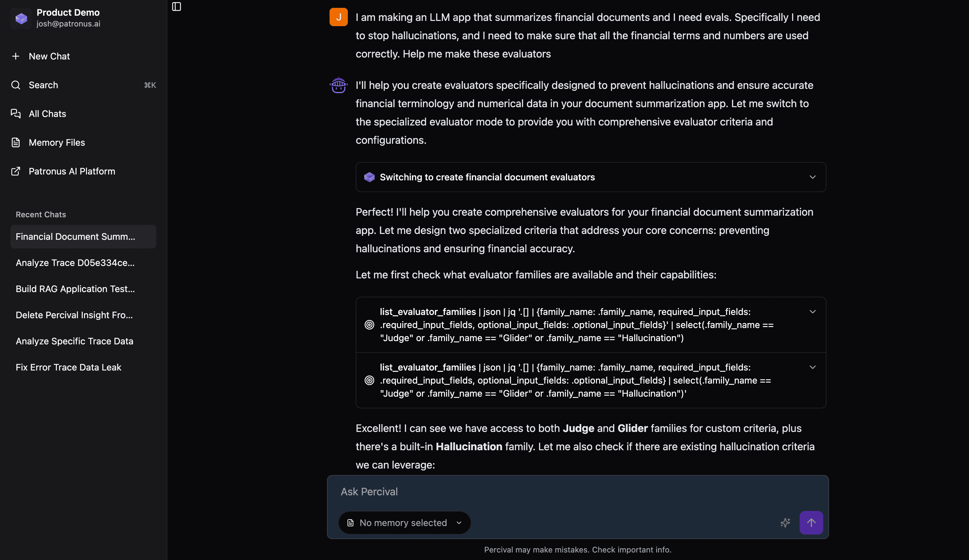
Task: Click the Memory Files document icon
Action: pos(16,142)
